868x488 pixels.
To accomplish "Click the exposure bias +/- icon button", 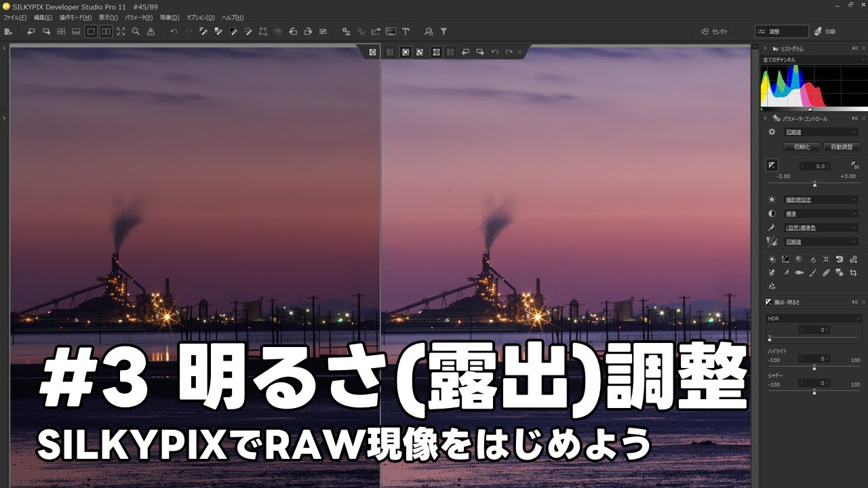I will 772,165.
